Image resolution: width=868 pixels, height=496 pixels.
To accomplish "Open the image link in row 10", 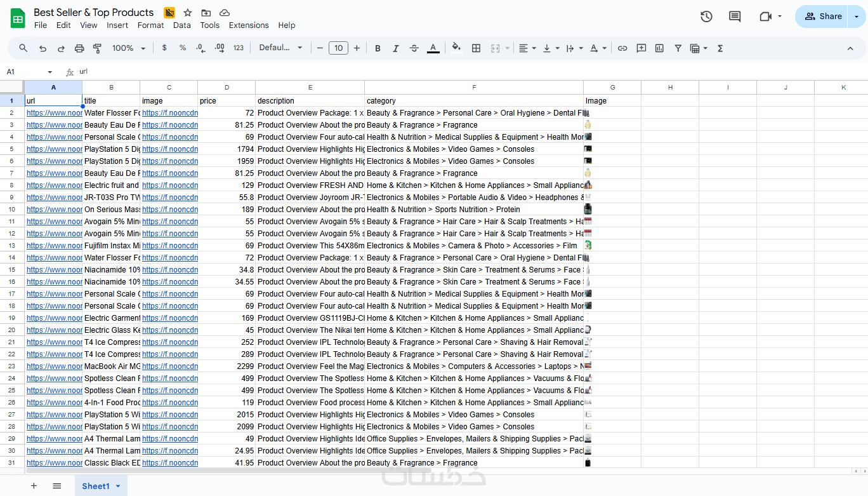I will click(x=169, y=210).
